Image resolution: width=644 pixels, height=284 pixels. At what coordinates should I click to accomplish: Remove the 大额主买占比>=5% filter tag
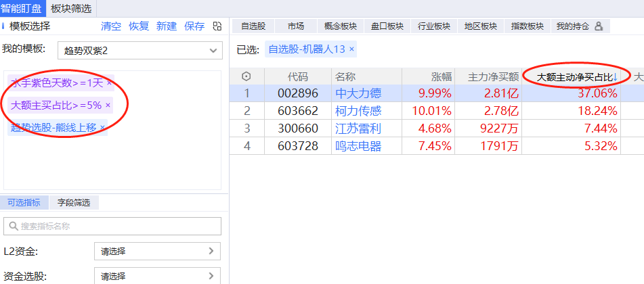[x=108, y=105]
